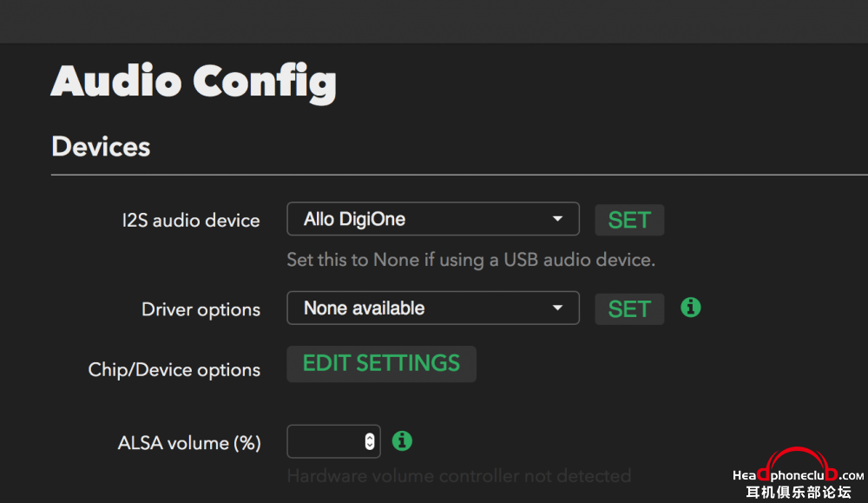Image resolution: width=868 pixels, height=503 pixels.
Task: Show info for ALSA volume
Action: pos(402,441)
